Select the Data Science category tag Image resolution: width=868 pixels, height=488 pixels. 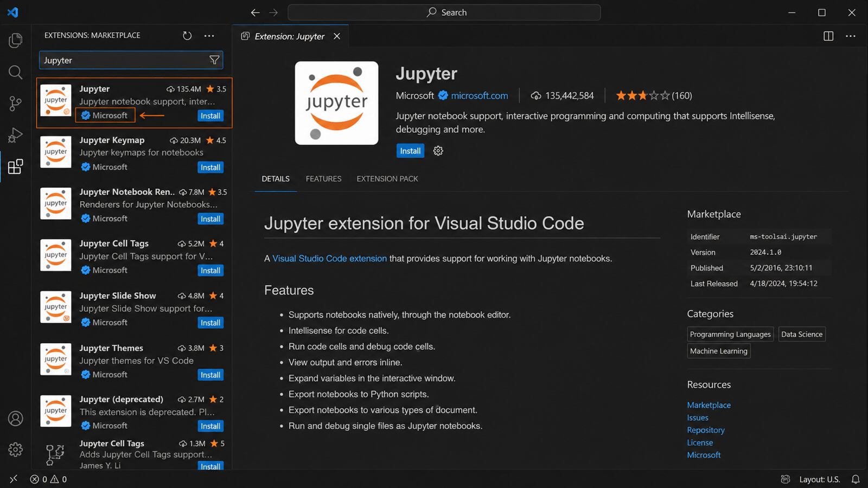point(802,335)
